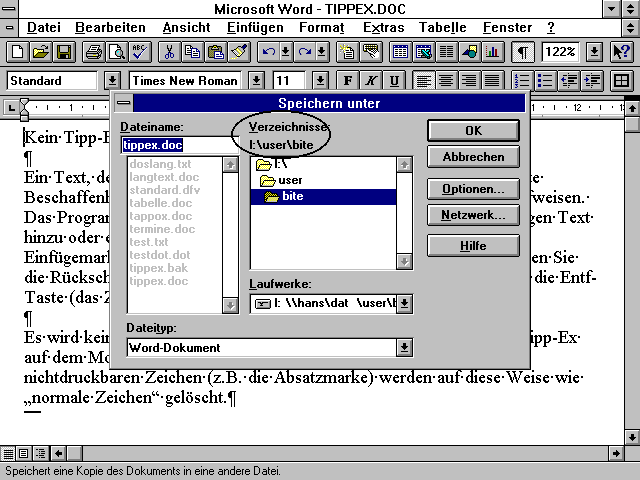The width and height of the screenshot is (640, 480).
Task: Open the font size 11 dropdown arrow
Action: [320, 80]
